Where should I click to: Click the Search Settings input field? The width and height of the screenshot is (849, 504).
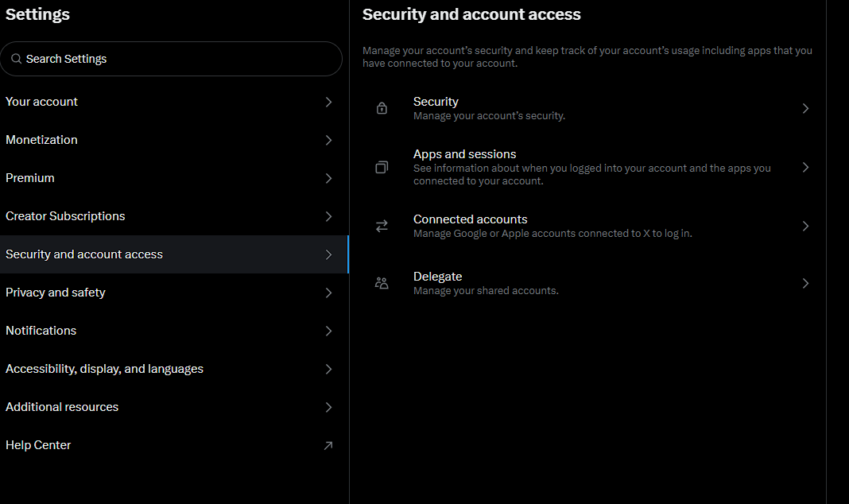(x=171, y=59)
